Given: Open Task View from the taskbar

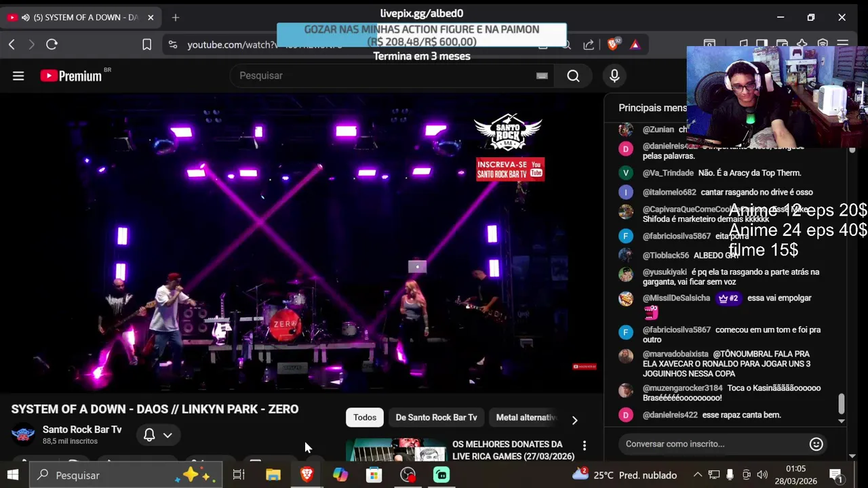Looking at the screenshot, I should (x=239, y=475).
